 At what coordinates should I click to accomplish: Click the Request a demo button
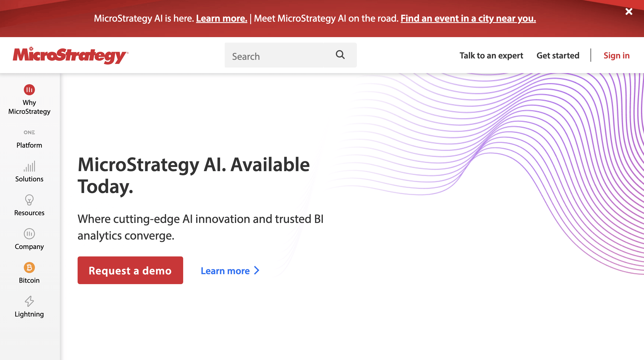(130, 270)
